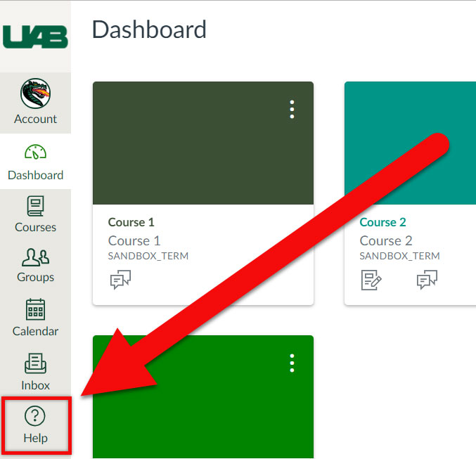The width and height of the screenshot is (476, 459).
Task: Click the teal Course 2 card header
Action: pyautogui.click(x=410, y=143)
